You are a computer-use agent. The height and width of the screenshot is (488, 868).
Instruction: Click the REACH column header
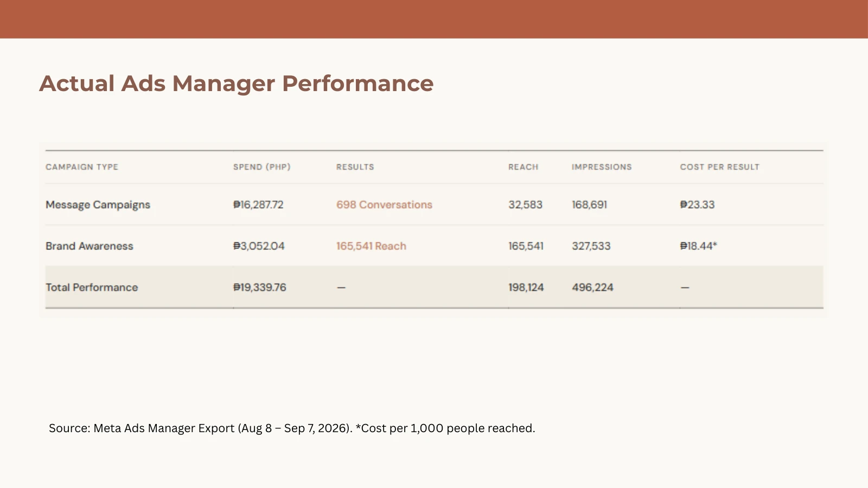[524, 167]
